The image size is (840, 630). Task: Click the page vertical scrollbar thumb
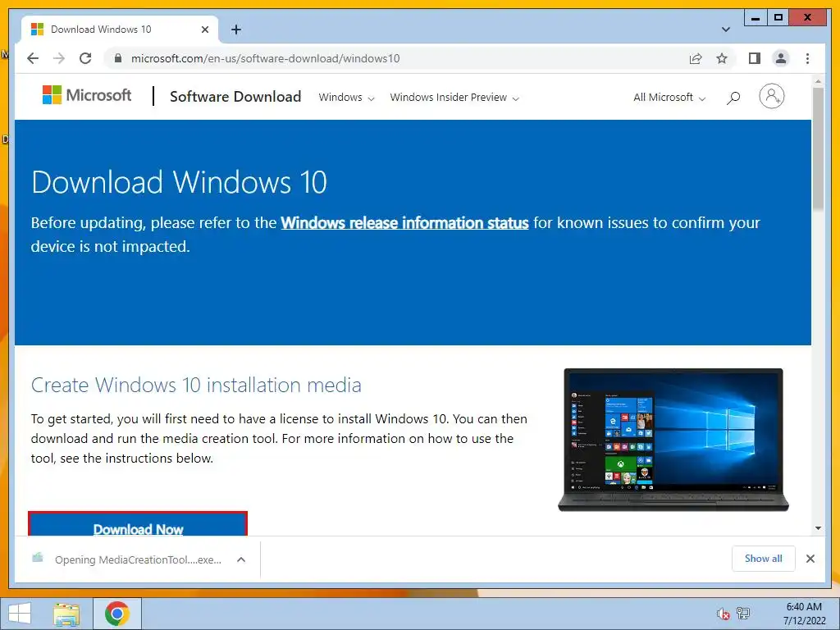point(818,148)
